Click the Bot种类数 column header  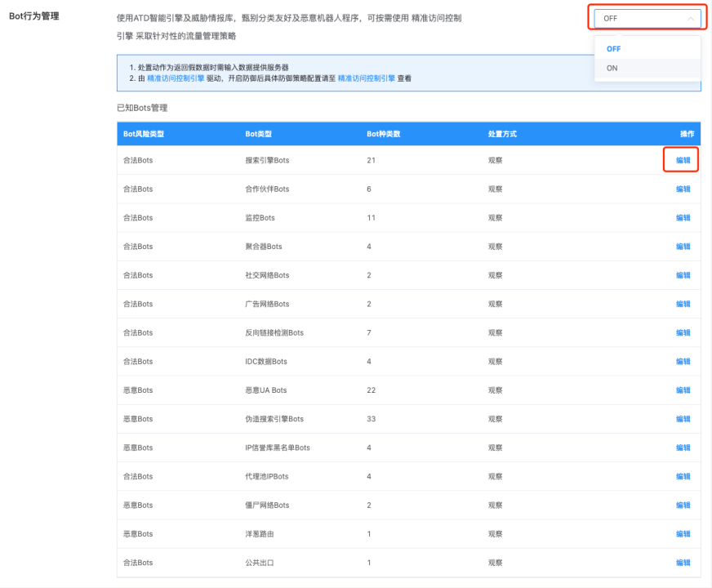(x=384, y=134)
